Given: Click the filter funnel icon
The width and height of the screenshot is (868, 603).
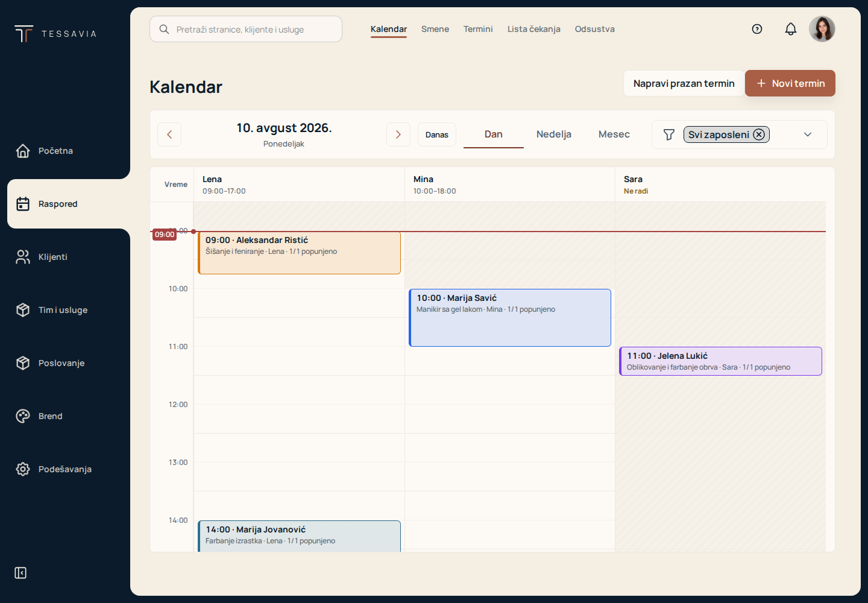Looking at the screenshot, I should click(669, 134).
